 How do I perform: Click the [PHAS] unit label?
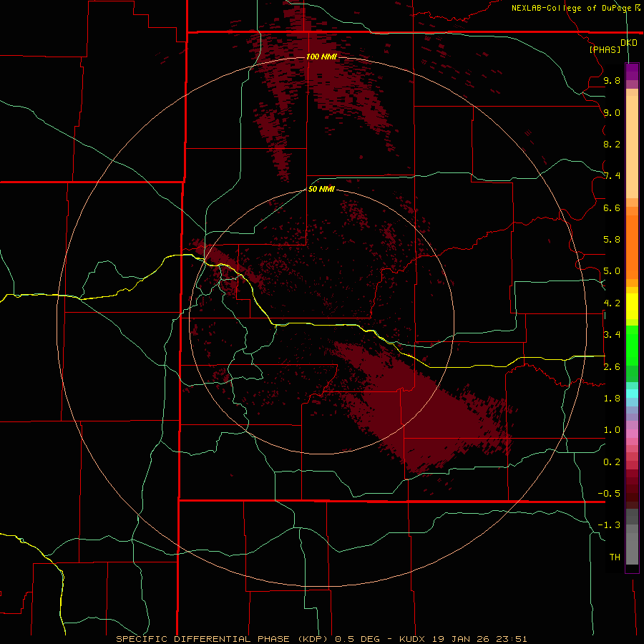[x=605, y=49]
